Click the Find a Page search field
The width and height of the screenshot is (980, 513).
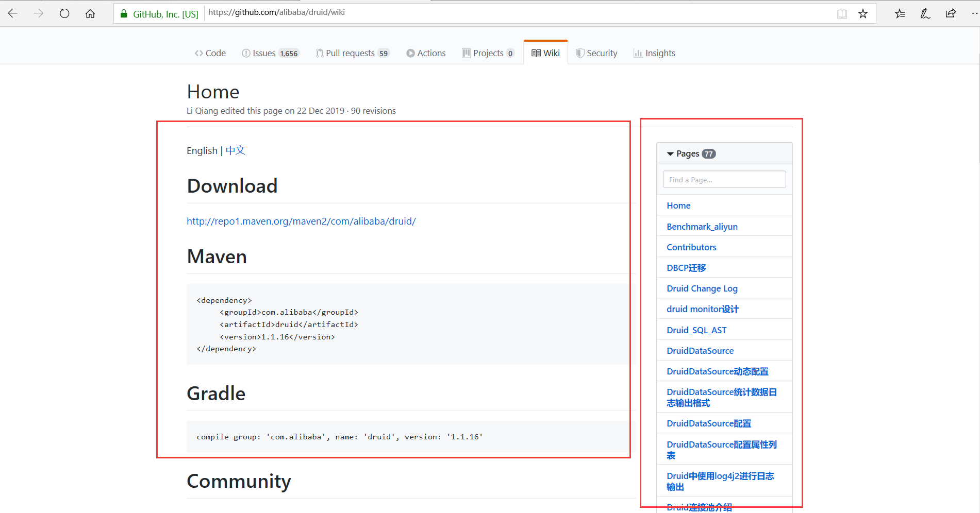click(724, 179)
